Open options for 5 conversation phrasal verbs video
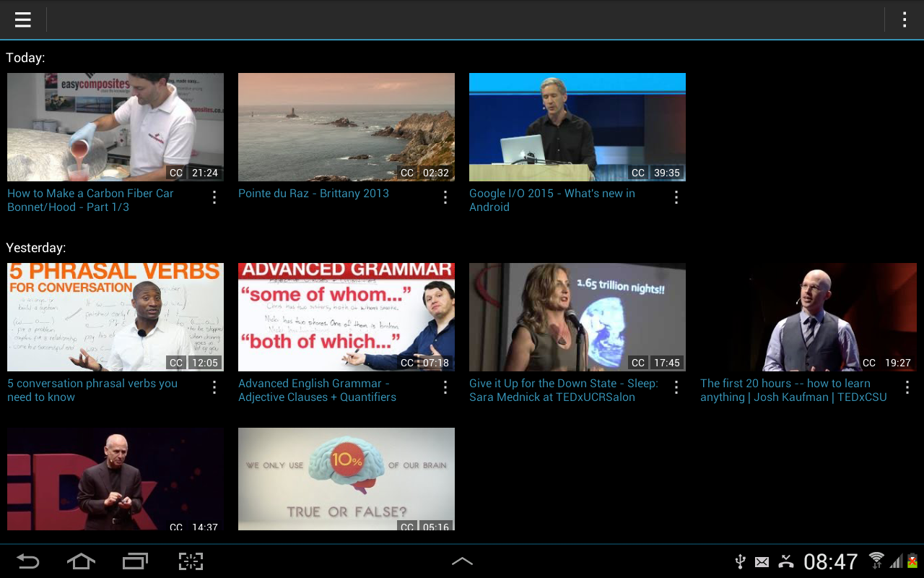 pyautogui.click(x=214, y=387)
